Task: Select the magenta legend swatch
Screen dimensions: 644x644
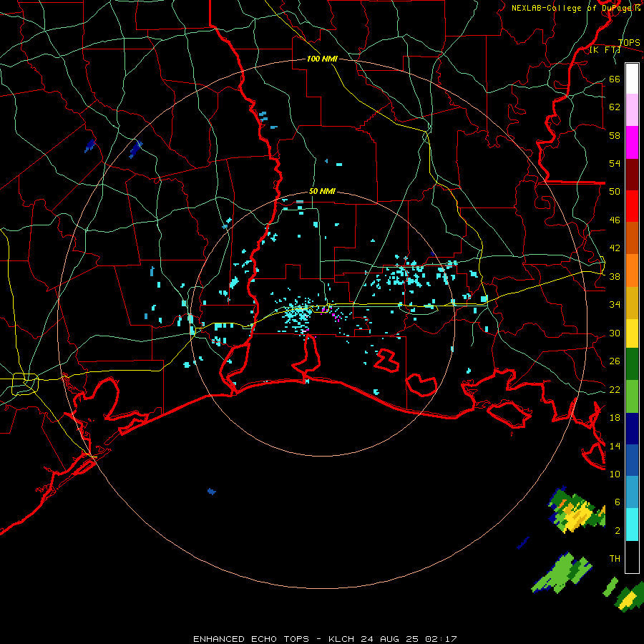Action: tap(632, 142)
